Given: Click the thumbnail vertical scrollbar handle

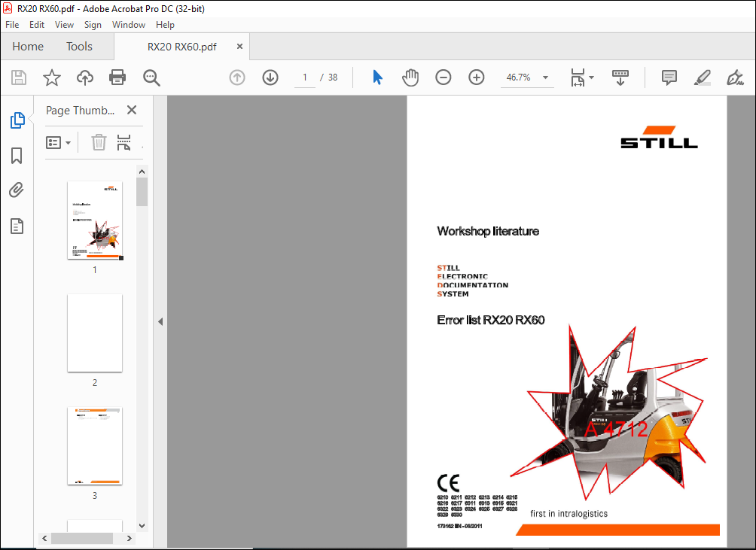Looking at the screenshot, I should pos(142,192).
